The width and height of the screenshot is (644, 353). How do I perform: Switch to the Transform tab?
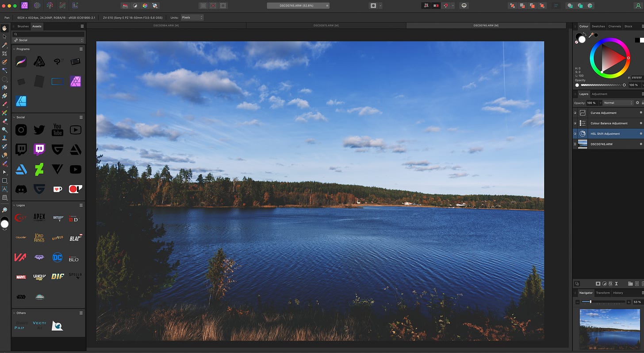[x=602, y=293]
